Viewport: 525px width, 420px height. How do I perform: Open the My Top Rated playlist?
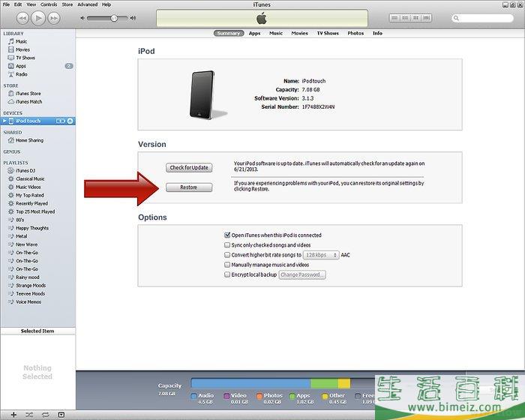30,195
